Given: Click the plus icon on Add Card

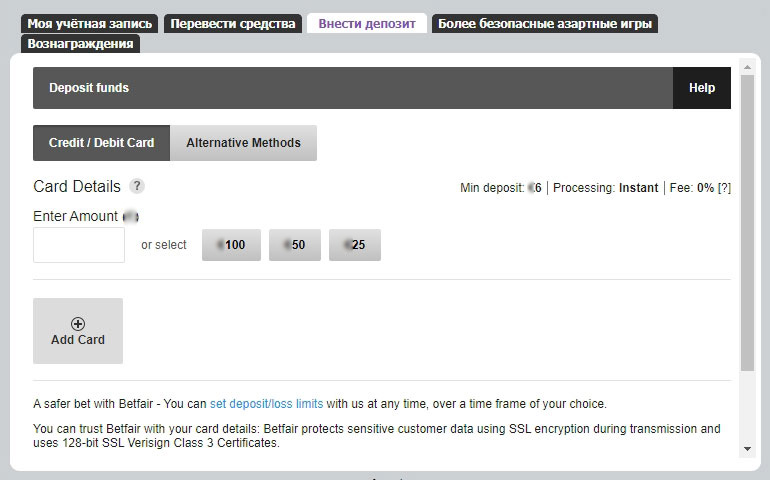Looking at the screenshot, I should click(x=78, y=323).
